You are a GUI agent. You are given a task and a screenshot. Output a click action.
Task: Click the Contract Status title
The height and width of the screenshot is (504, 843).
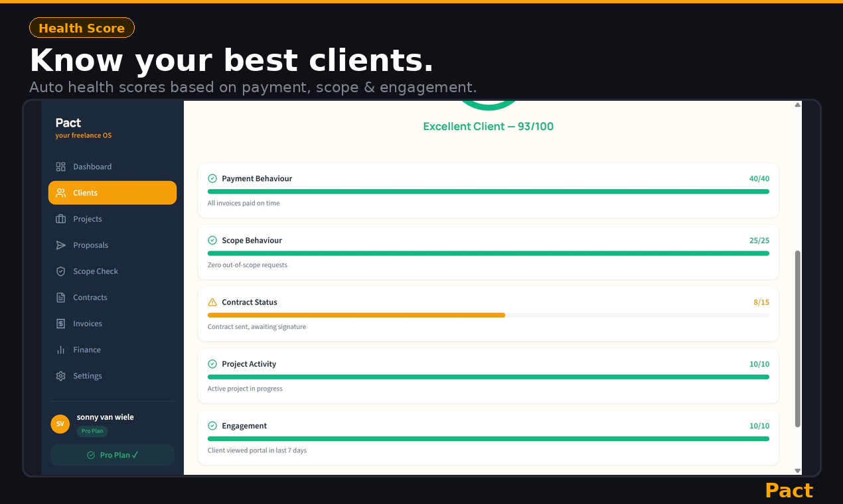250,302
